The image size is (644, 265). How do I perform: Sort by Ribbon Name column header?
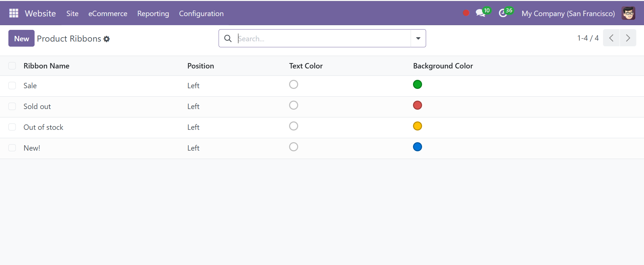[46, 66]
